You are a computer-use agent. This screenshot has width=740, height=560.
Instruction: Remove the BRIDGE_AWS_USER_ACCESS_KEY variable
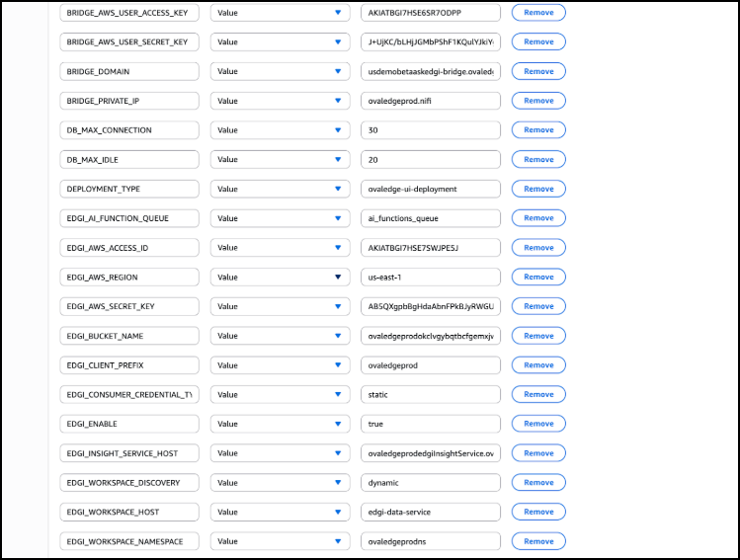tap(538, 13)
